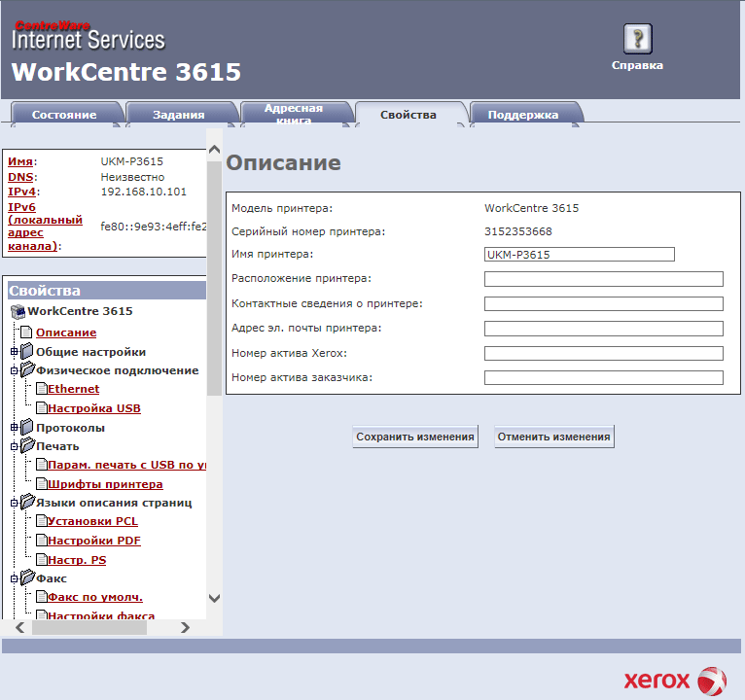Click the CentreWare Internet Services logo

pyautogui.click(x=89, y=36)
